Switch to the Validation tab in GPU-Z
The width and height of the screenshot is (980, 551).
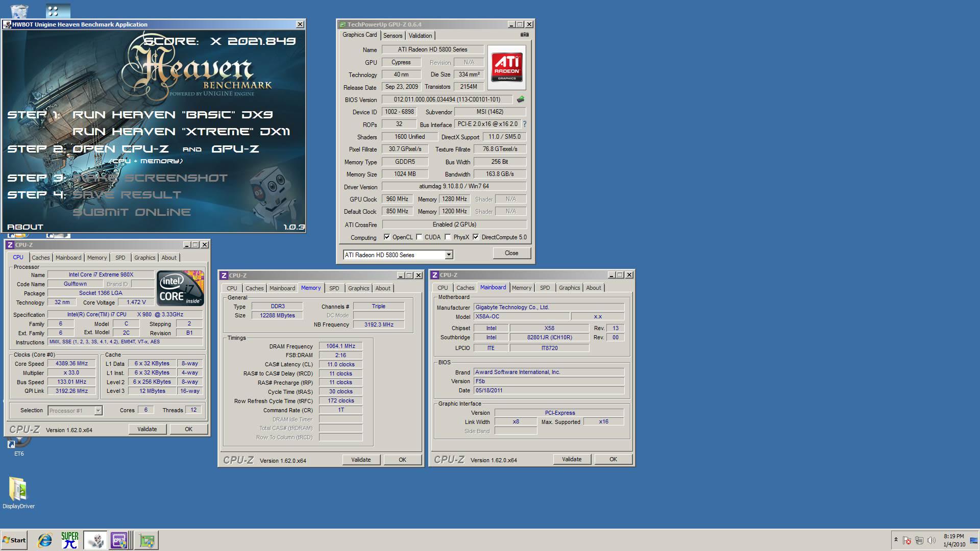coord(420,36)
